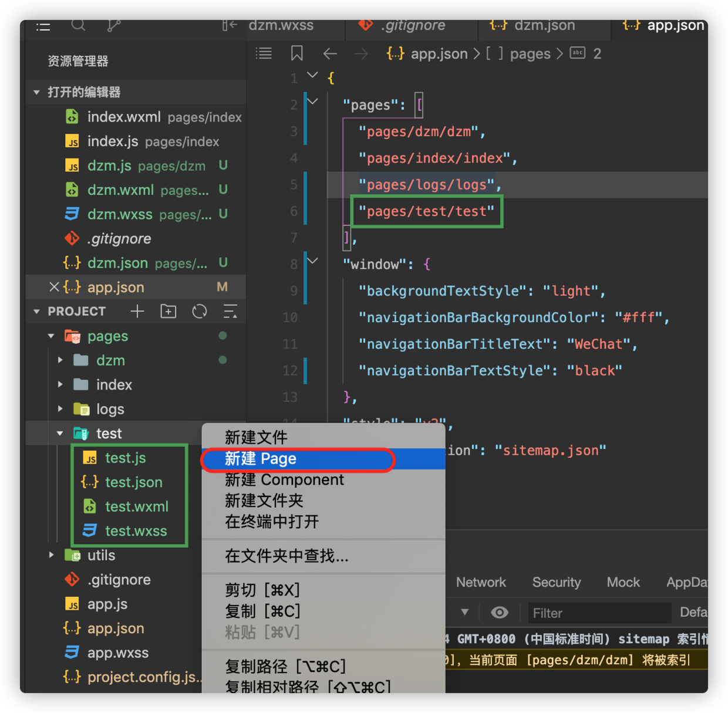Refresh the project tree with the refresh icon
The height and width of the screenshot is (713, 728).
point(199,311)
